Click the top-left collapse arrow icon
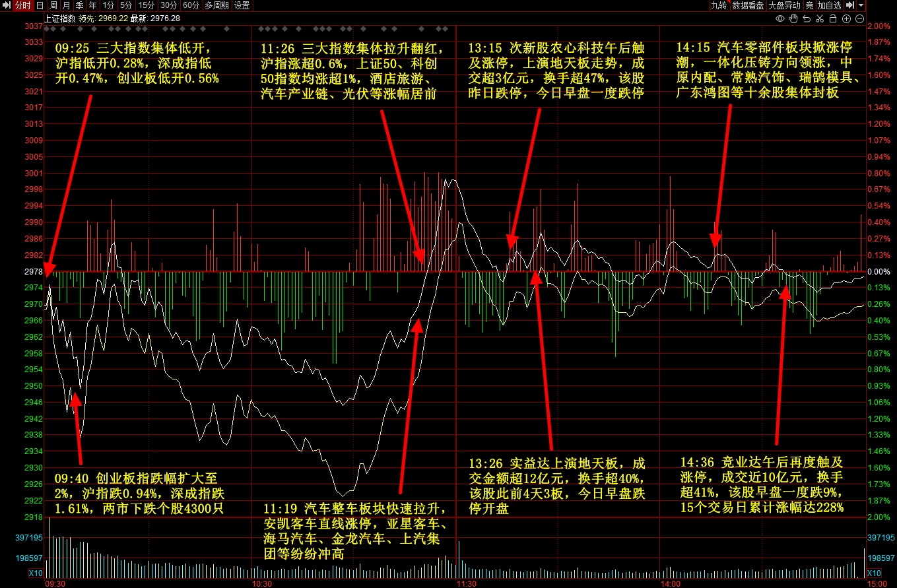 point(7,5)
